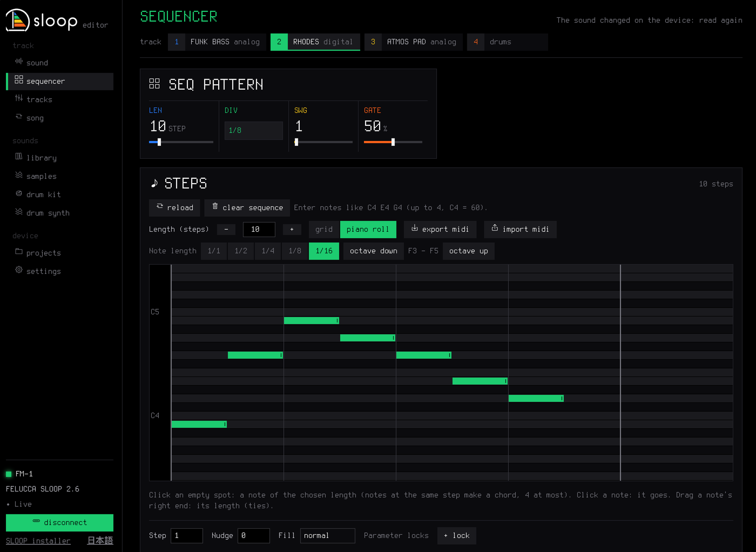Screen dimensions: 756x552
Task: Open the DIV 1/8 dropdown
Action: click(254, 131)
